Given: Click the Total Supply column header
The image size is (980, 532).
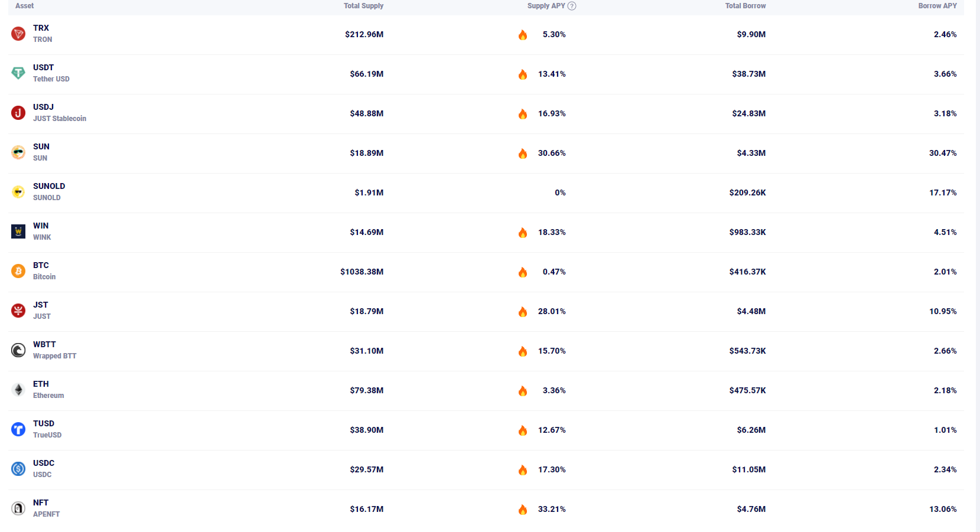Looking at the screenshot, I should [x=363, y=6].
